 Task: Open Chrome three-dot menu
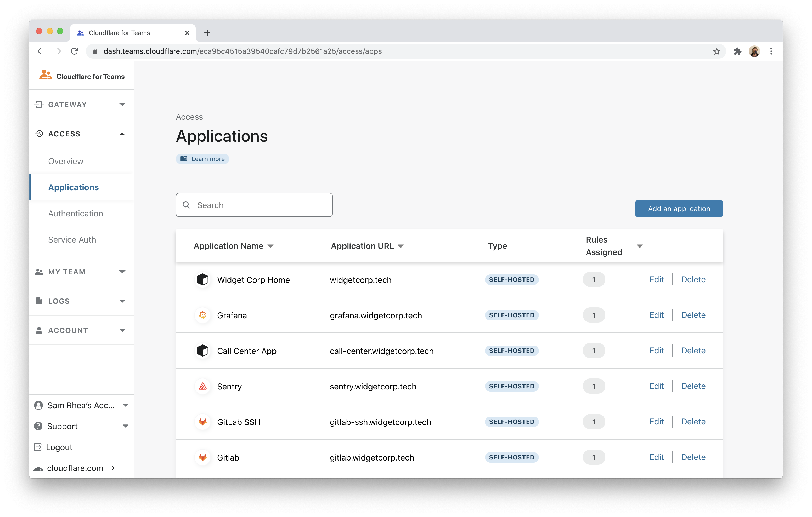click(x=771, y=51)
